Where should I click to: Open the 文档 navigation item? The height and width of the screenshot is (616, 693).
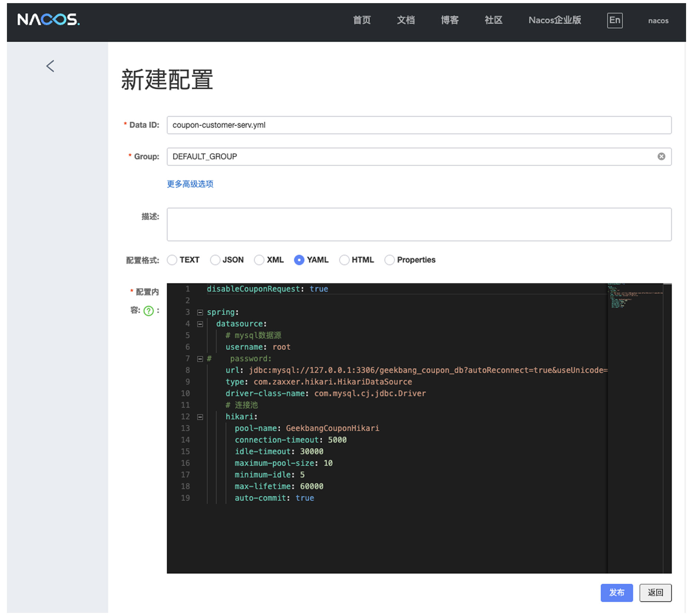click(406, 20)
